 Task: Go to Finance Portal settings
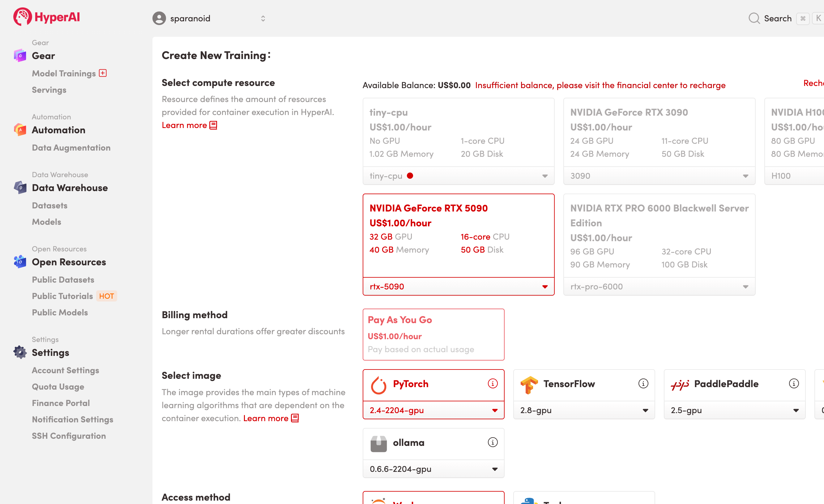tap(61, 403)
